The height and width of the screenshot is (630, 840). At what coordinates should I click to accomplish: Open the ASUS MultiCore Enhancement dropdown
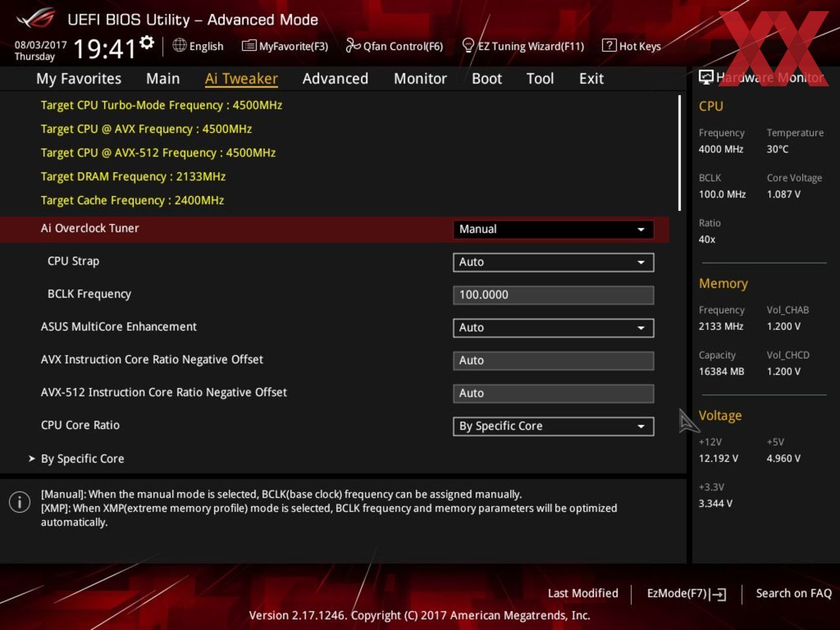pos(553,327)
